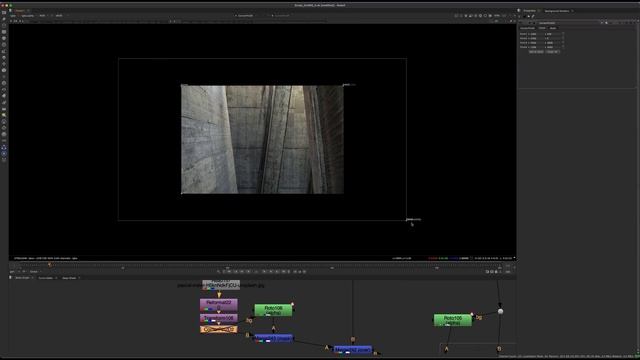The height and width of the screenshot is (360, 640).
Task: Click the corner pin handle at the overlay's lower right
Action: 407,220
